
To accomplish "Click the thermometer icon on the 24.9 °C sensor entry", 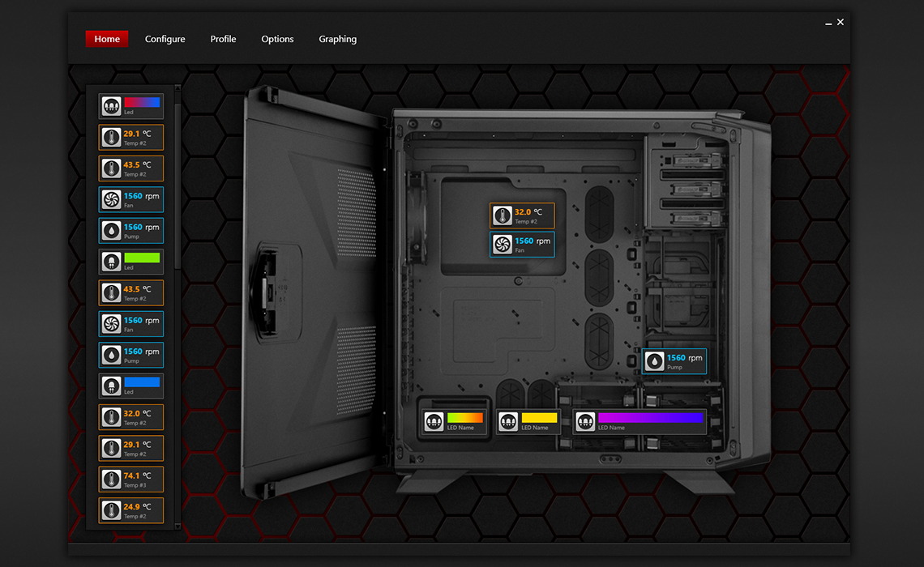I will [111, 509].
